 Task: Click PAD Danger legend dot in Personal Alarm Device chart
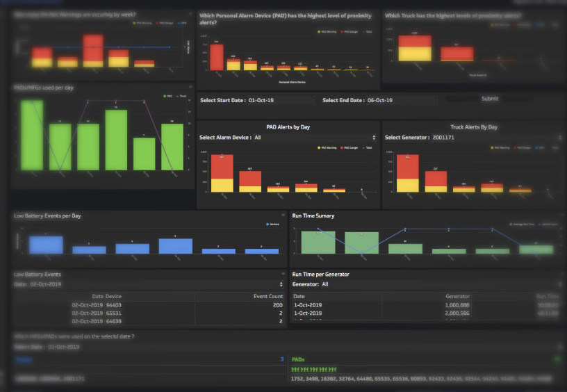(343, 31)
